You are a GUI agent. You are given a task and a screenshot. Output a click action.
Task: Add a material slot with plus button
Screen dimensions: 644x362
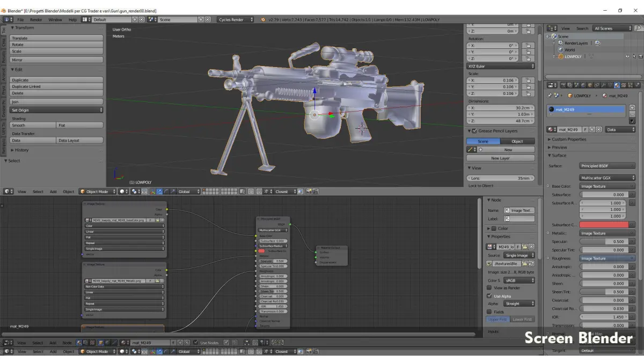(632, 107)
